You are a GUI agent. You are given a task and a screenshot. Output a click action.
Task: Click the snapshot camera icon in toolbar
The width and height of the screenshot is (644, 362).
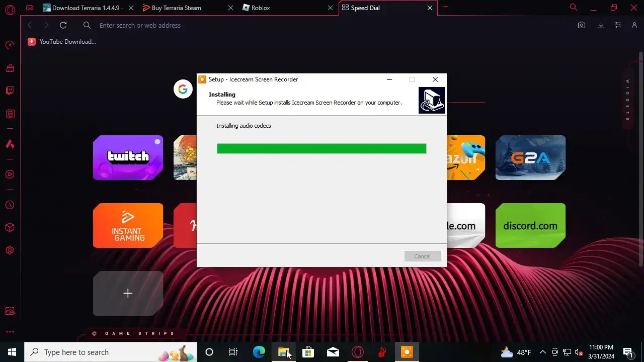click(x=582, y=25)
